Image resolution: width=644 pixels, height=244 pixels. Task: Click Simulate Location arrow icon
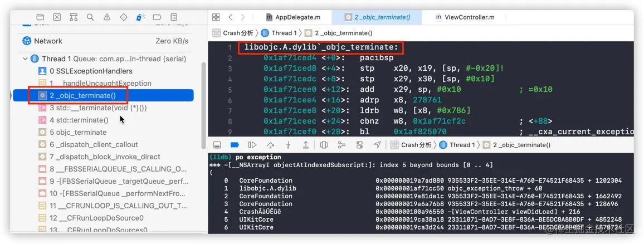377,145
